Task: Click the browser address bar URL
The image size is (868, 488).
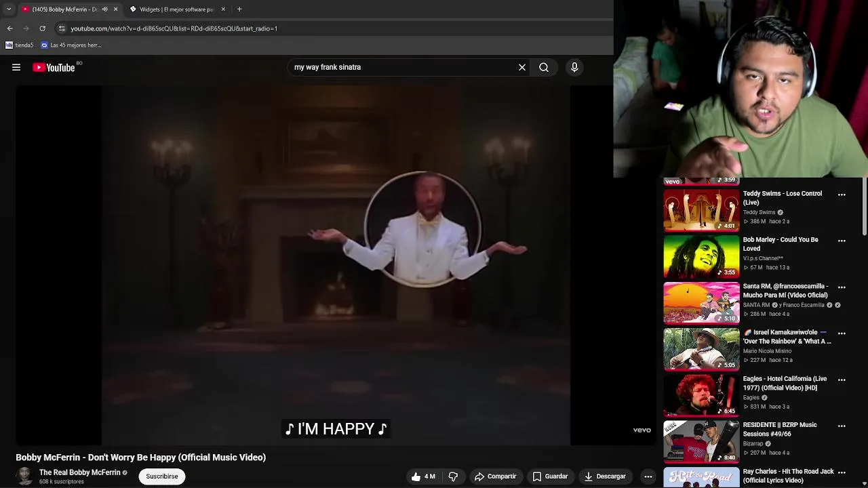Action: click(x=174, y=28)
